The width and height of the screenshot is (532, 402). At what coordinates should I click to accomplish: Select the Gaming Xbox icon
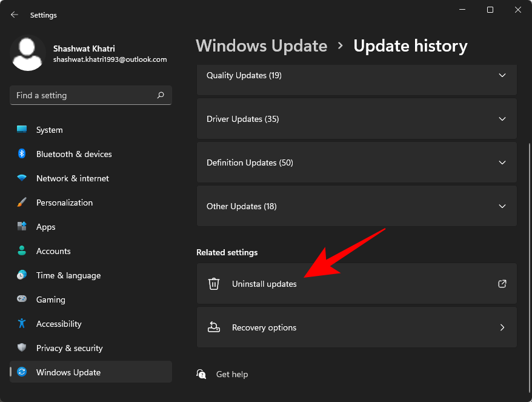(x=22, y=300)
